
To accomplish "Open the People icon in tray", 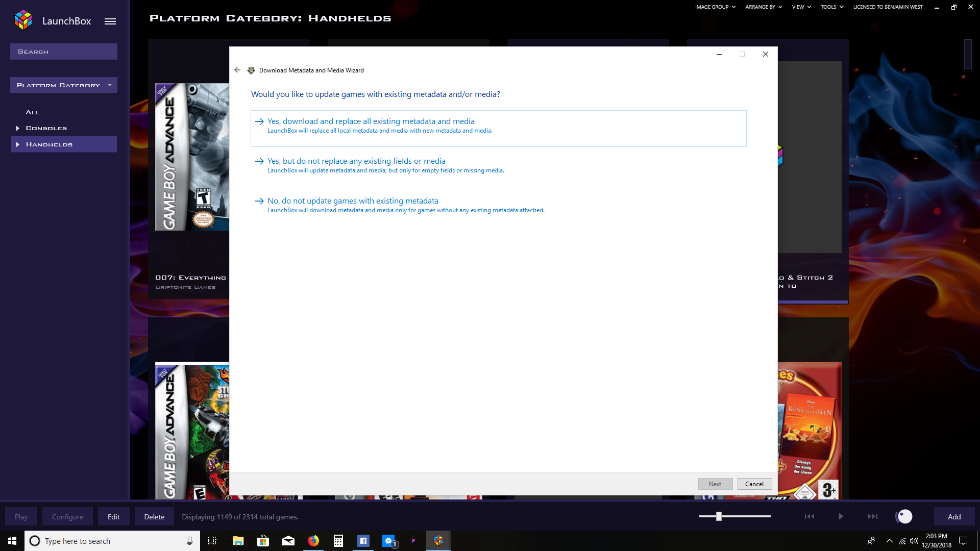I will pyautogui.click(x=871, y=541).
